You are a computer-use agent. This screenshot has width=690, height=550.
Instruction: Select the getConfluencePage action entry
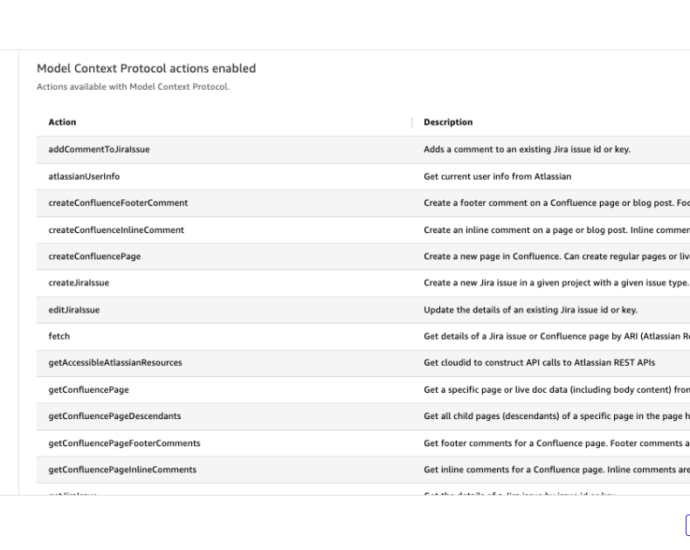(89, 389)
